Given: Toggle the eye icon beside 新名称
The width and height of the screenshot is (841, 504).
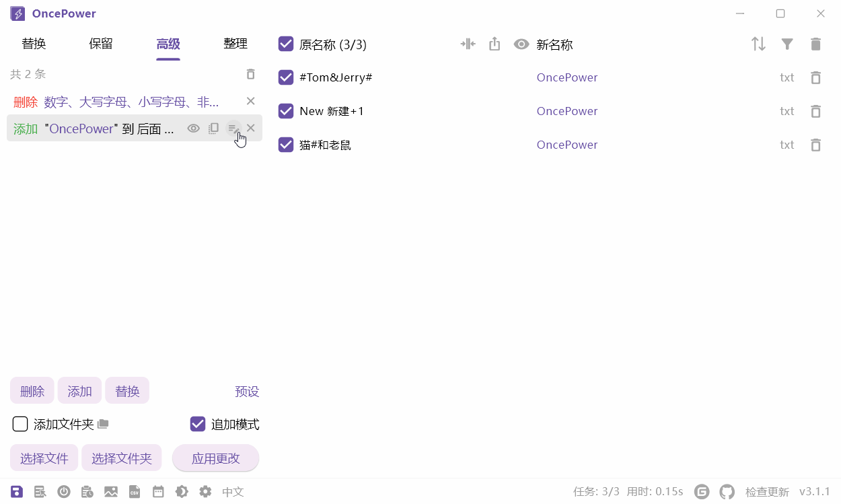Looking at the screenshot, I should (521, 44).
